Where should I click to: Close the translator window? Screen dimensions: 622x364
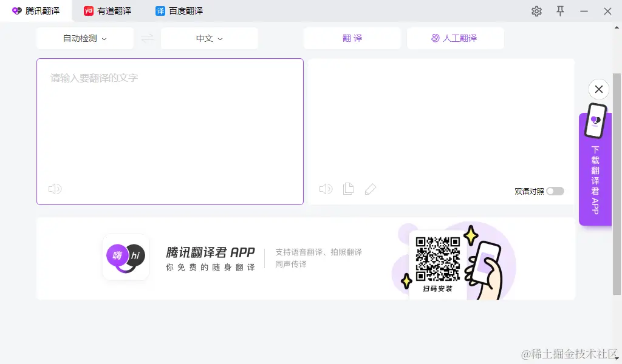coord(607,11)
